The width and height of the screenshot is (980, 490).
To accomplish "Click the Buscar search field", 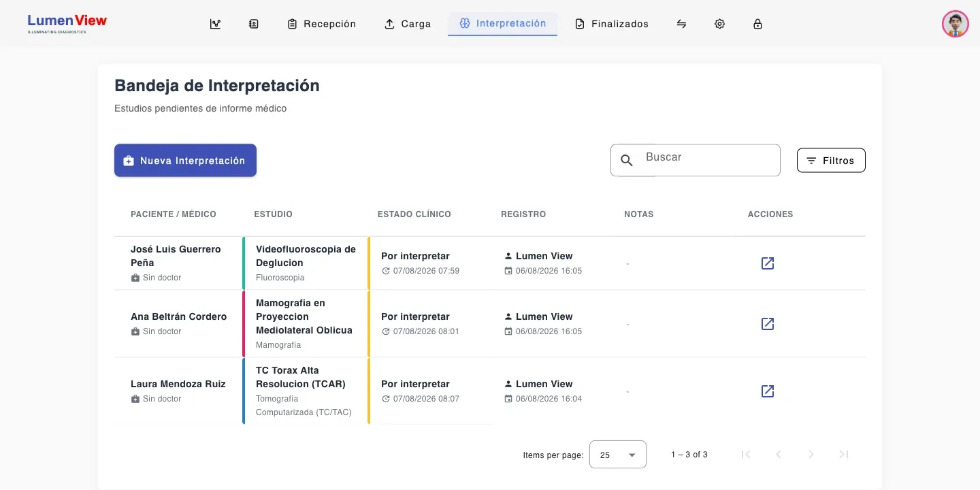I will coord(696,160).
